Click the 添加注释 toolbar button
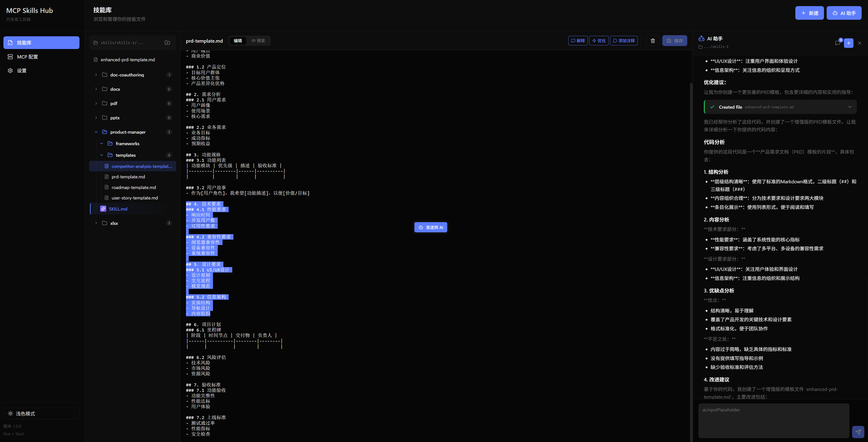868x442 pixels. [624, 41]
